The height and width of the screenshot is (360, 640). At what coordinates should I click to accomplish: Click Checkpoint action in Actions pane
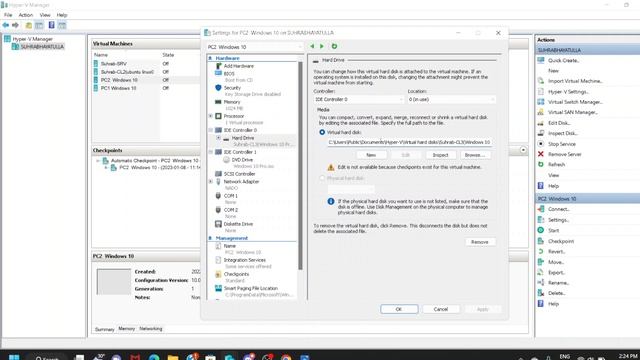pos(561,241)
